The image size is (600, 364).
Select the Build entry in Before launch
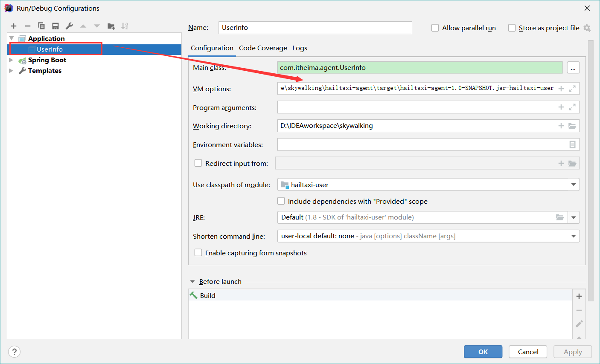[380, 295]
